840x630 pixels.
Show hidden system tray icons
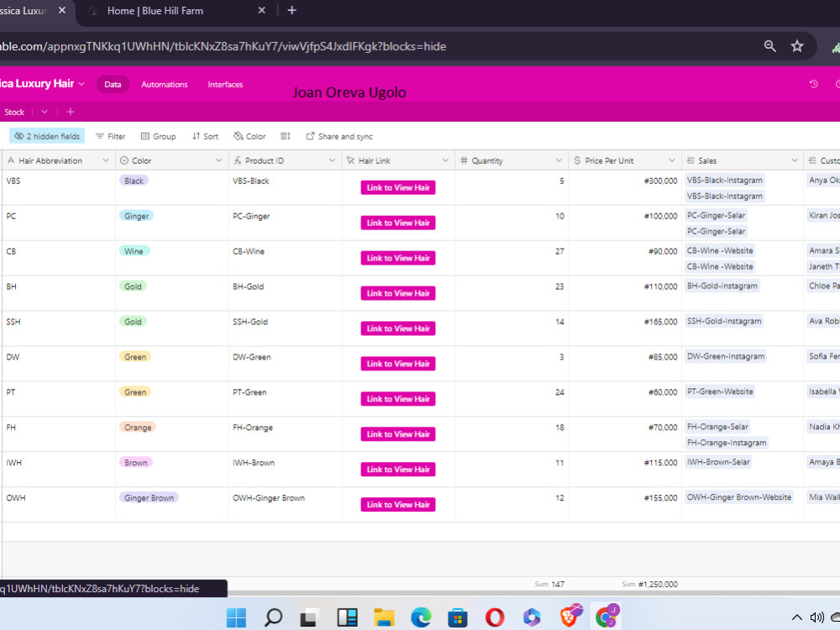[796, 617]
